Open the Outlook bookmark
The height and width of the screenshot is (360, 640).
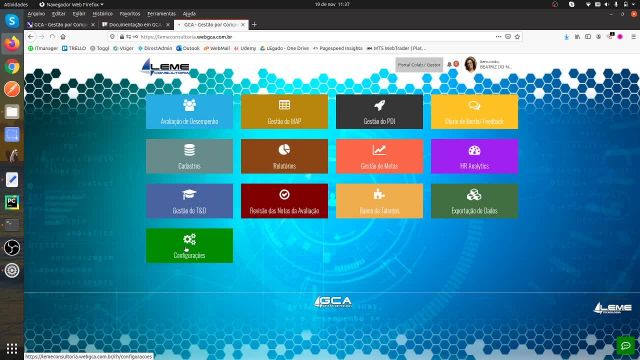coord(188,48)
